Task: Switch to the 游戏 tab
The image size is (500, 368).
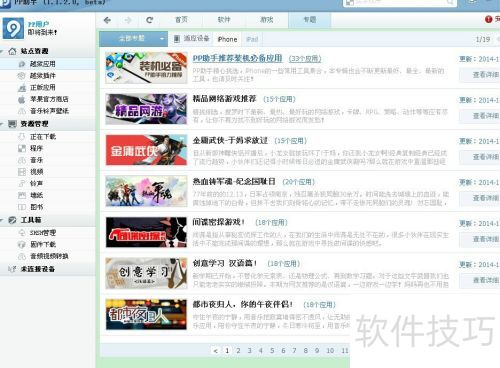Action: [x=267, y=20]
